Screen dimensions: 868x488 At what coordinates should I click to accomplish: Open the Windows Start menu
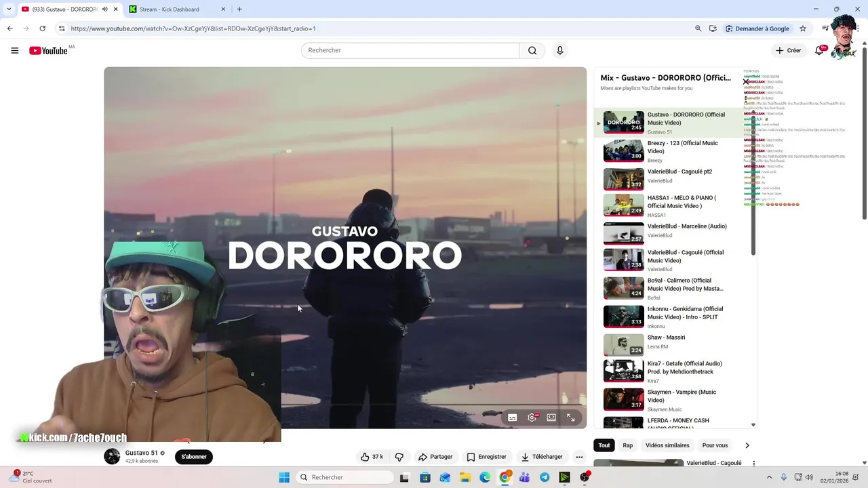point(284,477)
